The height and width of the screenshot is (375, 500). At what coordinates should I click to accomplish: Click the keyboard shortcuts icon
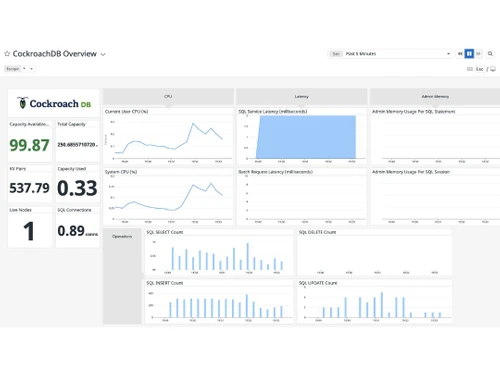coord(470,69)
